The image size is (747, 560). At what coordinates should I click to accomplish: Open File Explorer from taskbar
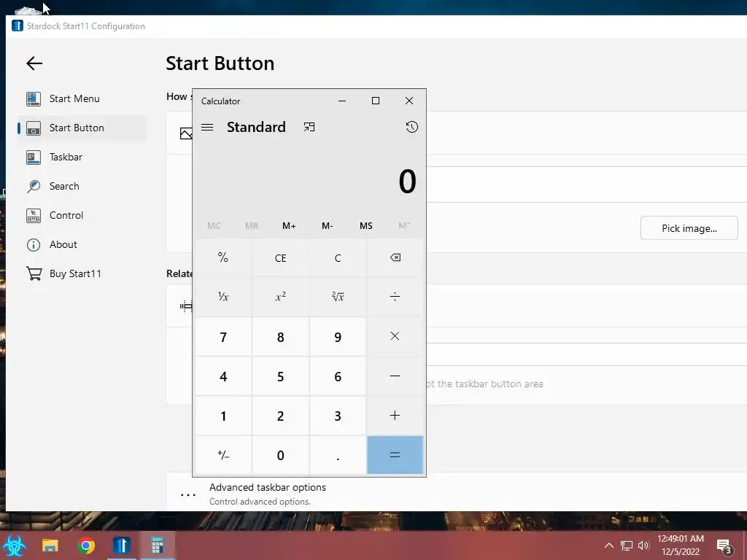coord(50,545)
